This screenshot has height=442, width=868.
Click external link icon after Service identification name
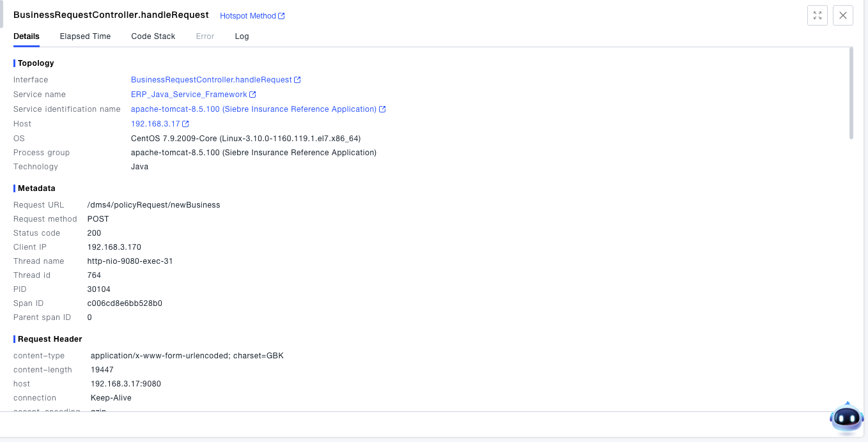[382, 109]
